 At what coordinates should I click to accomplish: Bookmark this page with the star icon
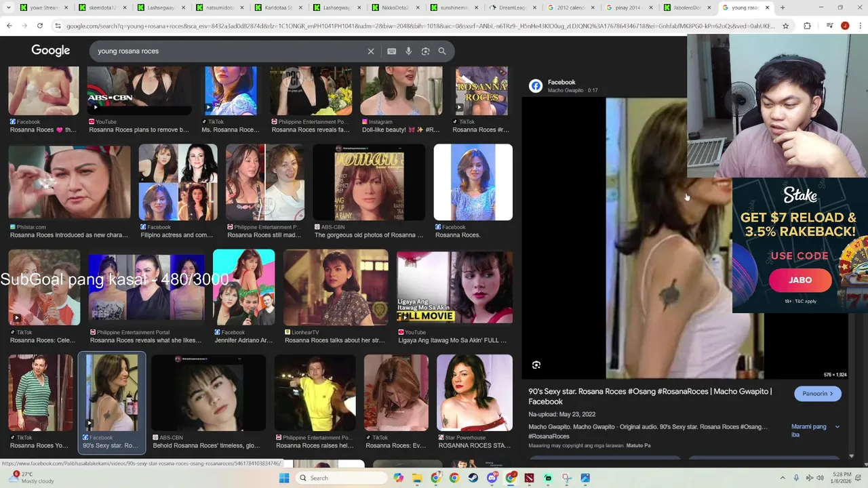[x=785, y=26]
